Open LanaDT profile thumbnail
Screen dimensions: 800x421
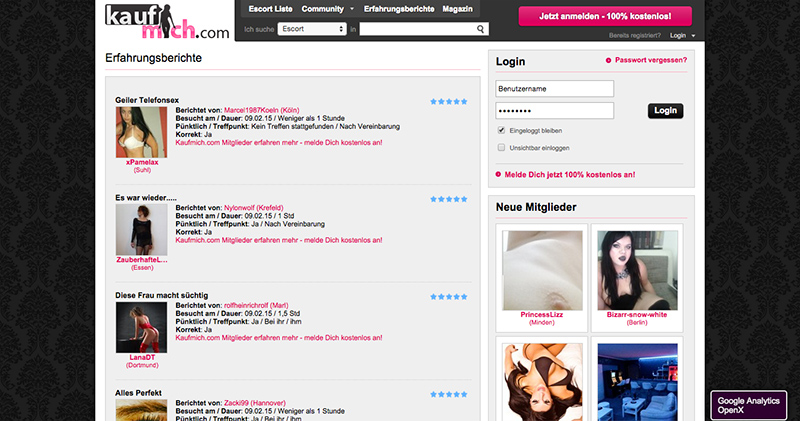(x=141, y=327)
